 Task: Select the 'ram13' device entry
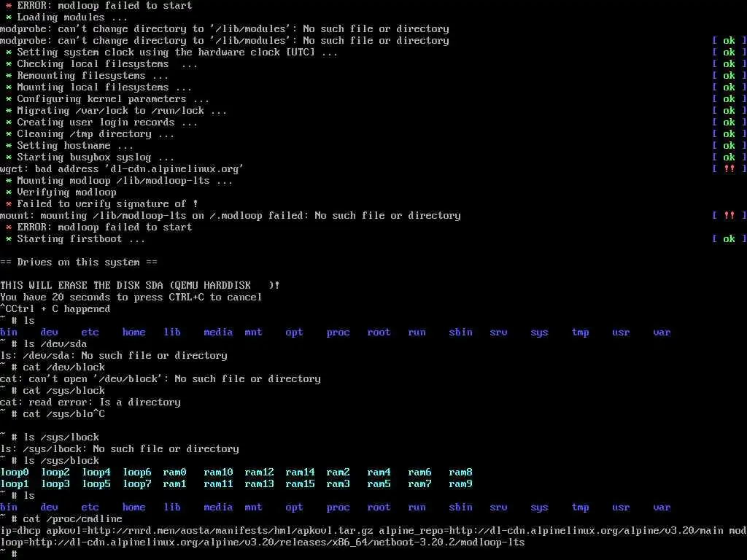(260, 484)
